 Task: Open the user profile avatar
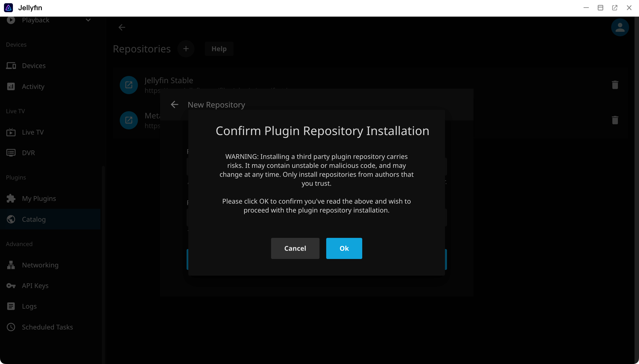tap(620, 27)
